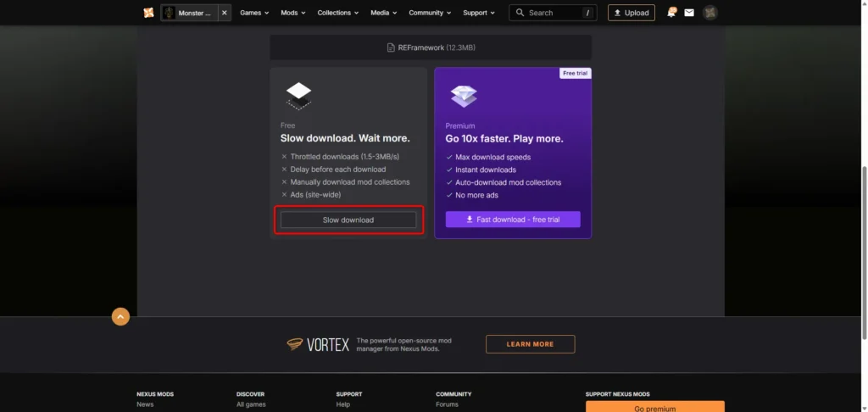The width and height of the screenshot is (868, 412).
Task: Click the premium diamond icon
Action: 464,97
